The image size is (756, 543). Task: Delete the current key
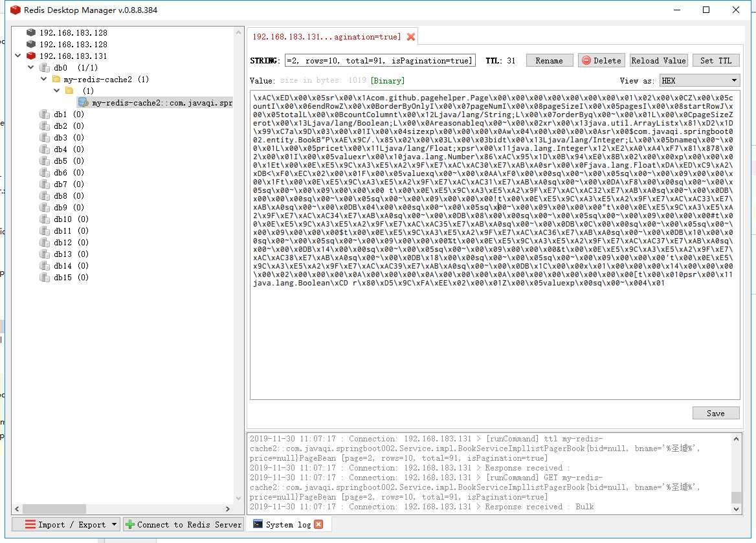(601, 60)
